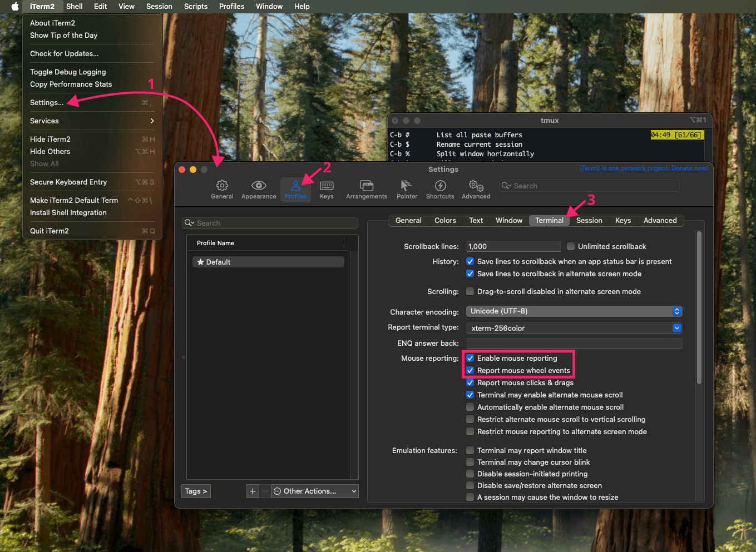Click the Services submenu arrow
Image resolution: width=756 pixels, height=552 pixels.
[x=152, y=121]
